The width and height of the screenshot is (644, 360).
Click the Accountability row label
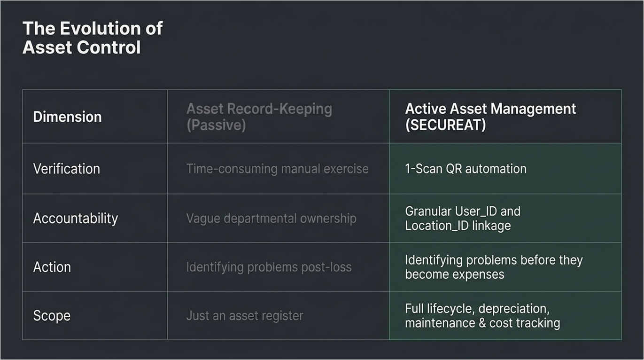pyautogui.click(x=75, y=219)
